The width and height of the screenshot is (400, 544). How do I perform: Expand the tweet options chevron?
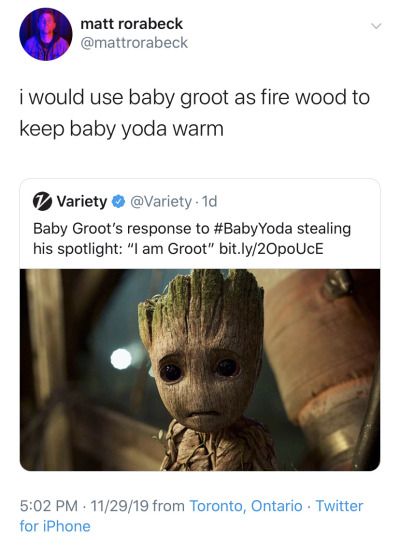point(376,26)
